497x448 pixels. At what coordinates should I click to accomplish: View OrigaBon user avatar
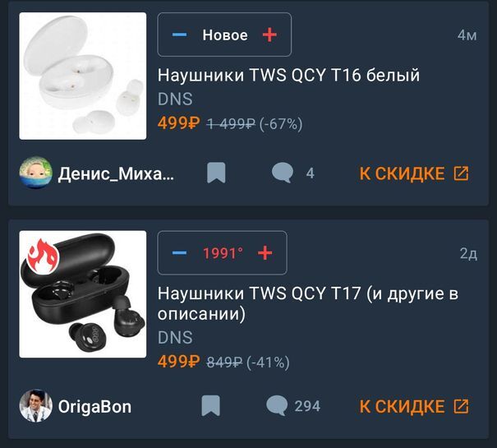click(x=36, y=406)
